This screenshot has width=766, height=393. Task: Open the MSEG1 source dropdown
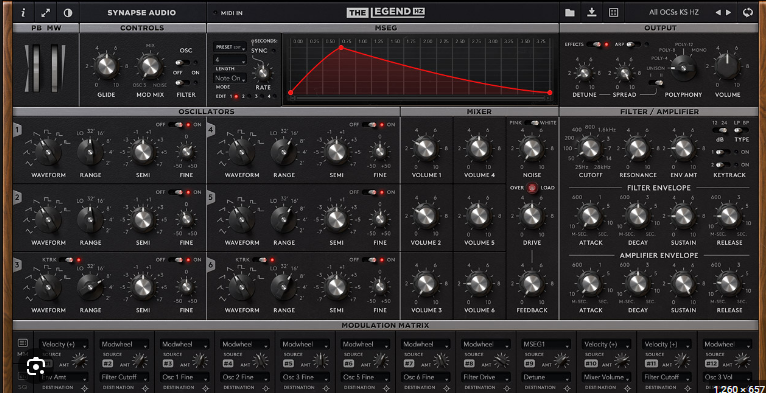[546, 344]
